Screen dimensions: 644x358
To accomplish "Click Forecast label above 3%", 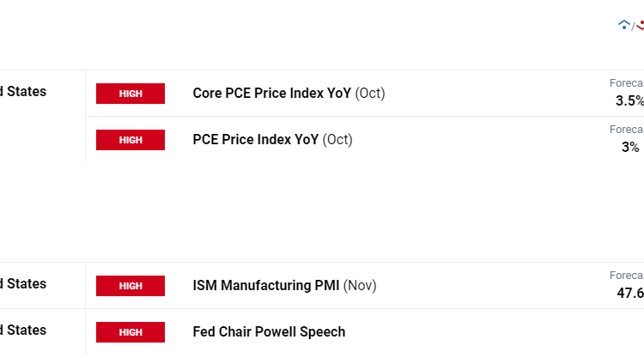I will pyautogui.click(x=627, y=130).
